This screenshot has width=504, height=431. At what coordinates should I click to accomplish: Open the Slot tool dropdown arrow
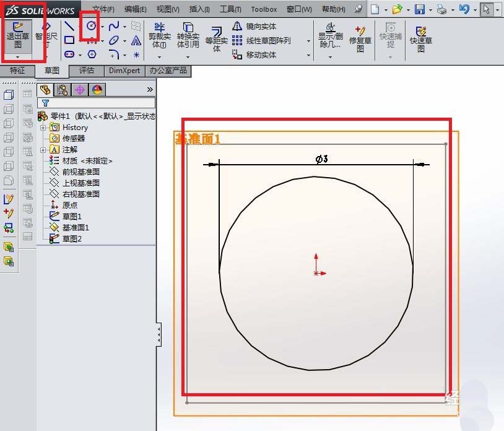tap(80, 55)
